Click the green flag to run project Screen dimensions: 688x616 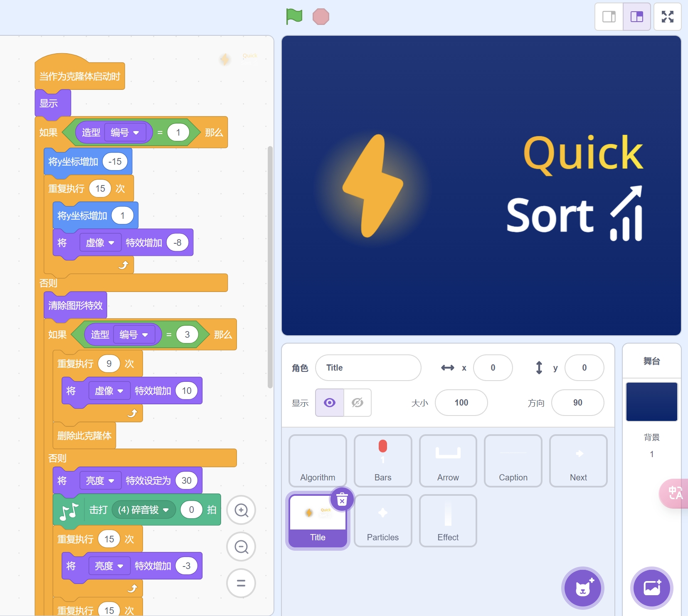294,17
